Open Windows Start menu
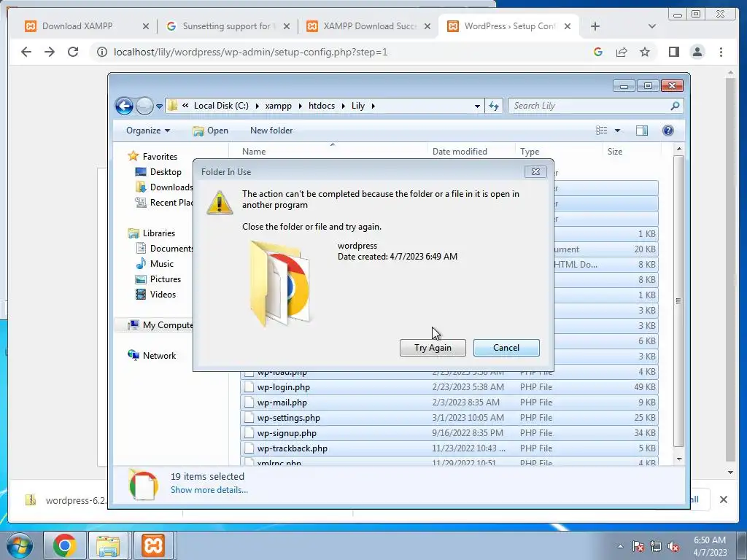The image size is (747, 560). point(19,545)
